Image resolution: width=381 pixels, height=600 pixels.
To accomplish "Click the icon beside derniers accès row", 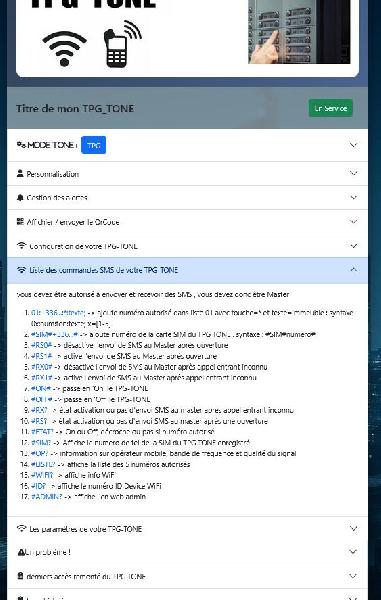I will (20, 576).
